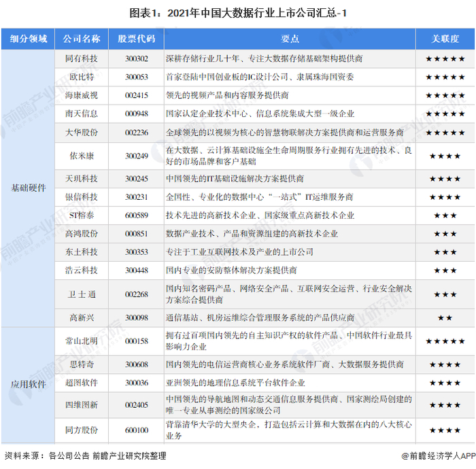
Task: Select stock code 300053
Action: pyautogui.click(x=136, y=77)
